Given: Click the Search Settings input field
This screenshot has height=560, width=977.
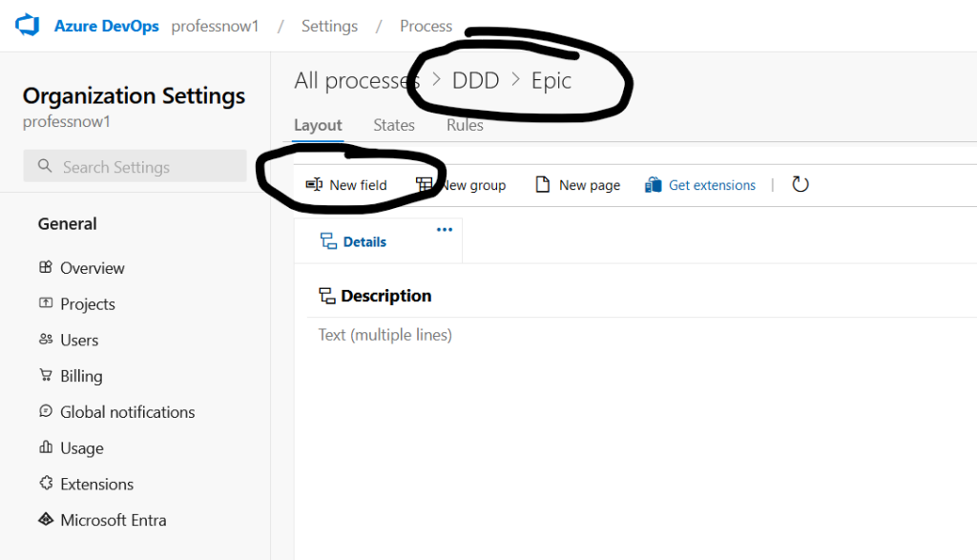Looking at the screenshot, I should 135,167.
